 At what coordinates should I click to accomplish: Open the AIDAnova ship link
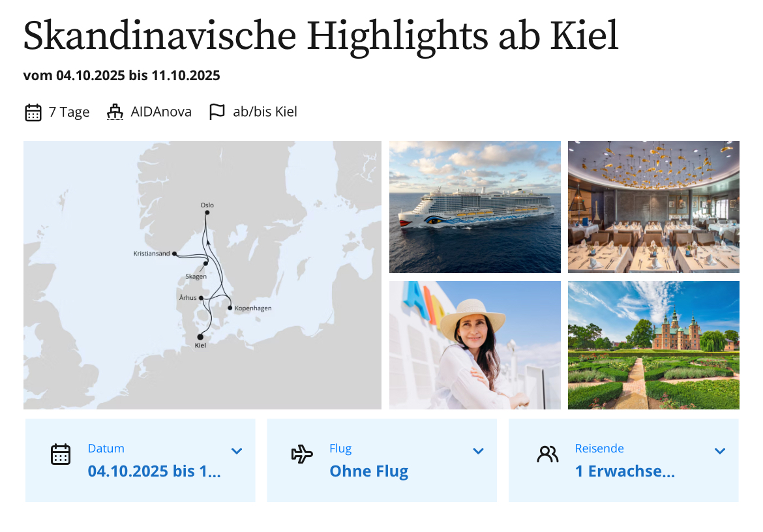(161, 112)
